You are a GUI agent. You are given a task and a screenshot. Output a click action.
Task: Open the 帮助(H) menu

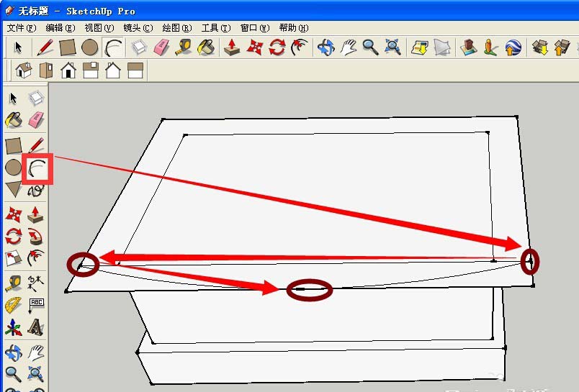coord(294,28)
